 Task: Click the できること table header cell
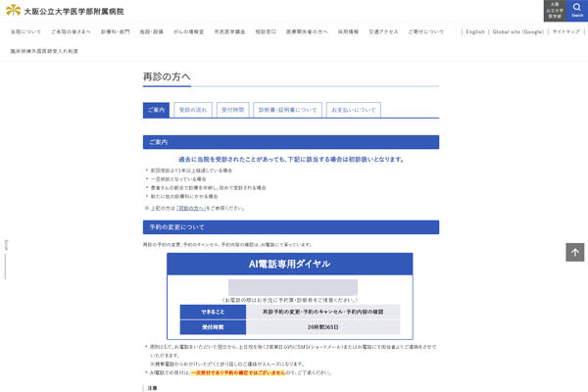pyautogui.click(x=213, y=312)
